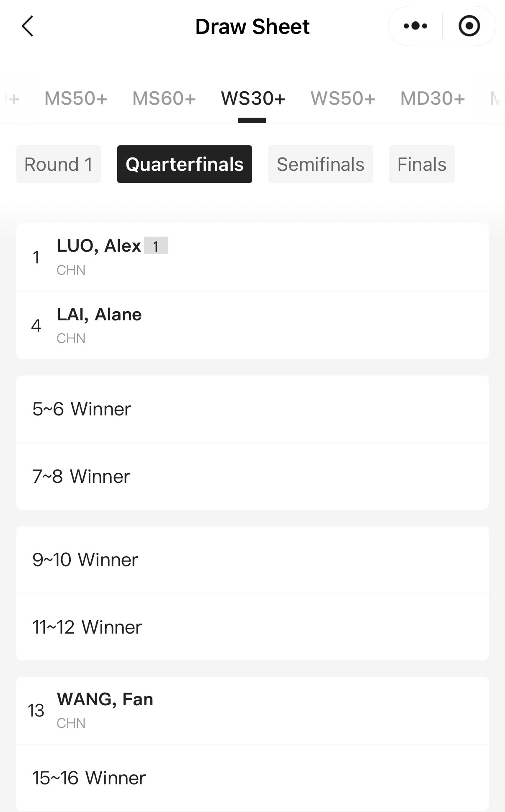The height and width of the screenshot is (812, 505).
Task: Select the 11~12 Winner slot
Action: [x=252, y=627]
